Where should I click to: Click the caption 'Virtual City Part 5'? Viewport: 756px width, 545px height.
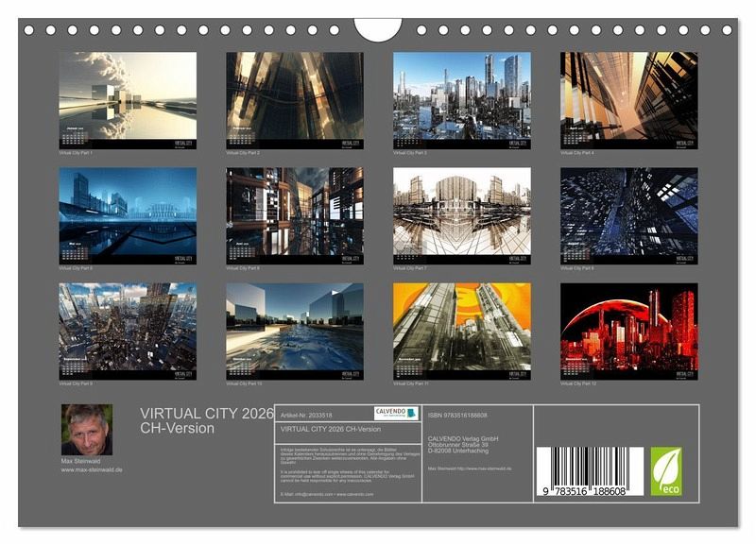pos(76,268)
